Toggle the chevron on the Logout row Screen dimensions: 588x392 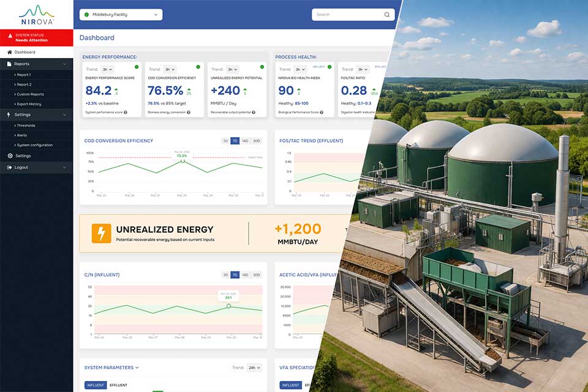click(64, 168)
